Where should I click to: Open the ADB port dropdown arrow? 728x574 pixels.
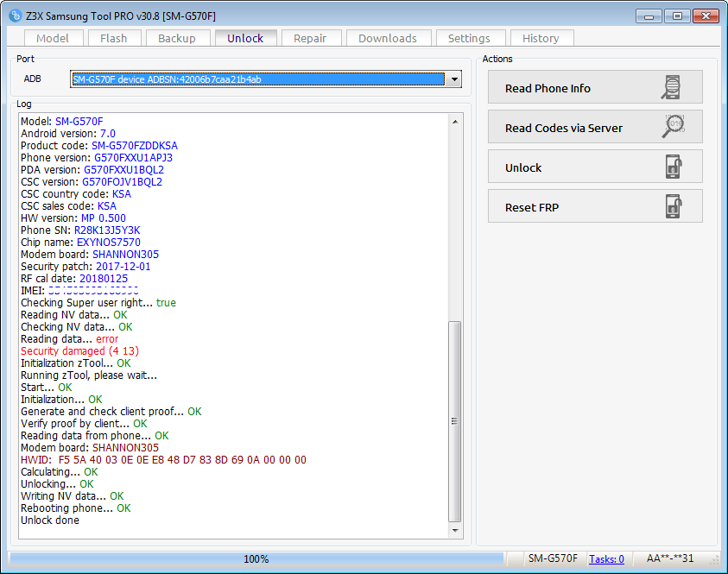point(454,79)
